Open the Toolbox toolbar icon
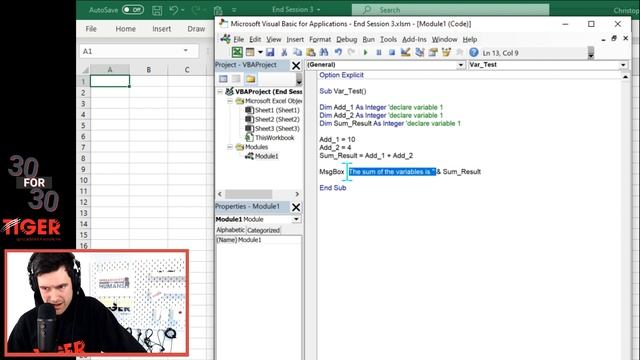 point(460,52)
